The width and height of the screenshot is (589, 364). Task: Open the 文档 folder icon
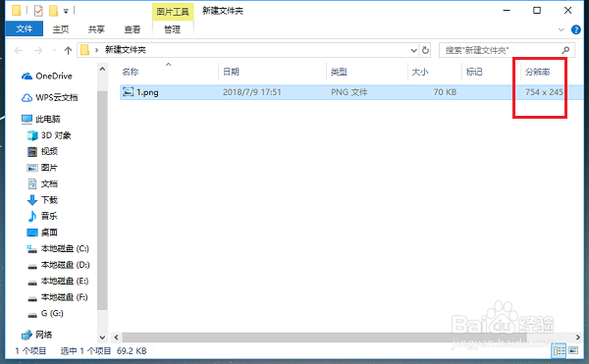[x=32, y=183]
